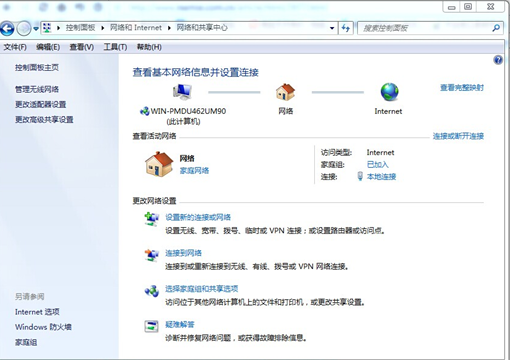
Task: Click icon beside 设置新的连接或网络
Action: click(x=151, y=219)
